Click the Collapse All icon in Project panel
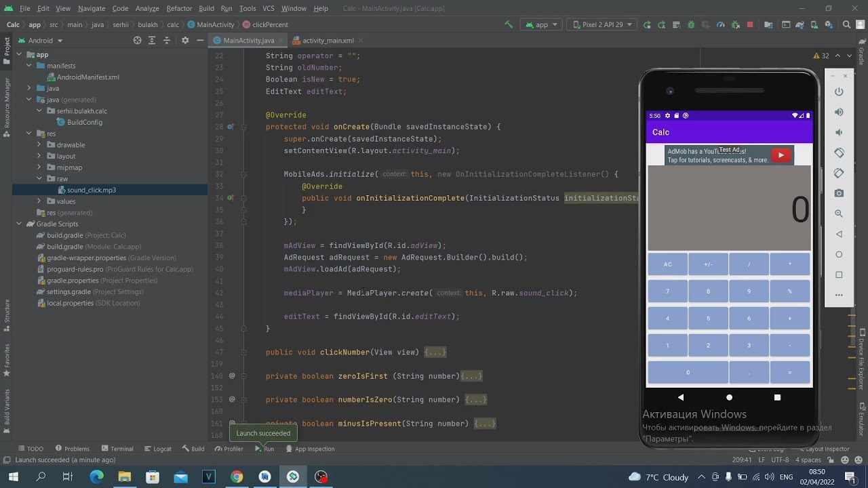This screenshot has width=868, height=488. 166,41
